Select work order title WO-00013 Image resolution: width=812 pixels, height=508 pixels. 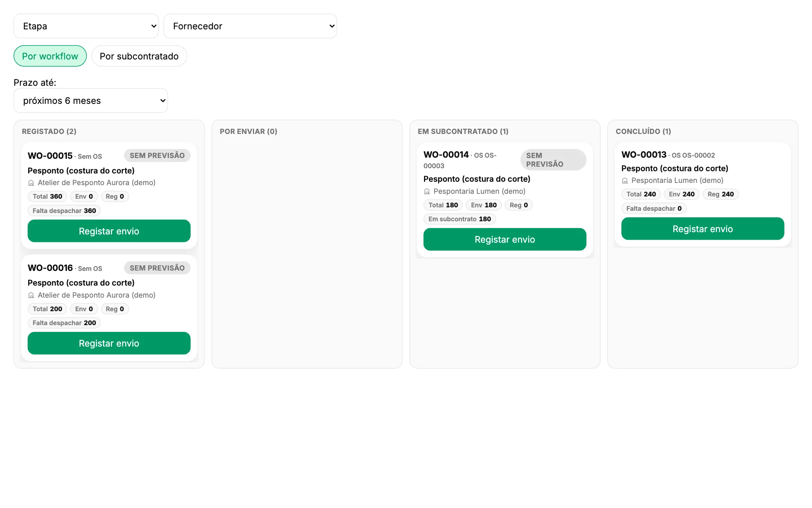coord(644,155)
